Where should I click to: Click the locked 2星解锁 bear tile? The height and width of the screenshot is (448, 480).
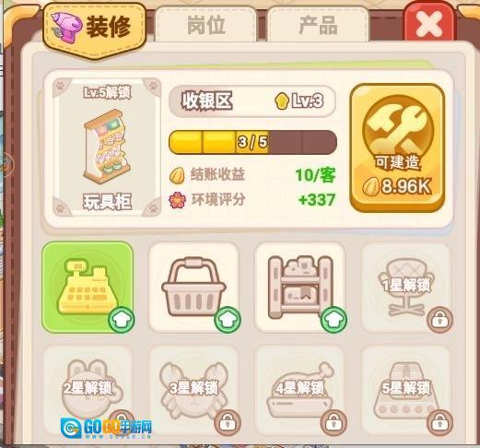[x=88, y=390]
